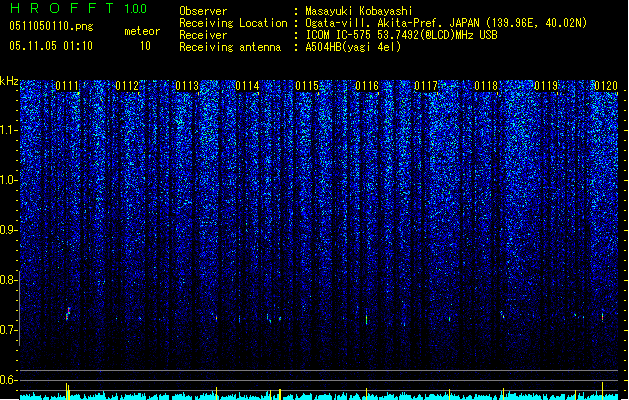The width and height of the screenshot is (629, 400).
Task: Click the 0114 time marker
Action: [247, 86]
